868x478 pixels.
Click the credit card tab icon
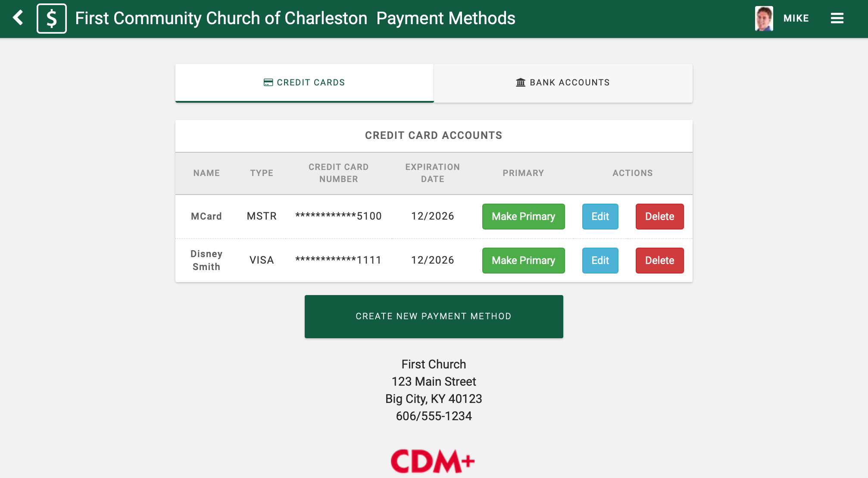coord(268,82)
